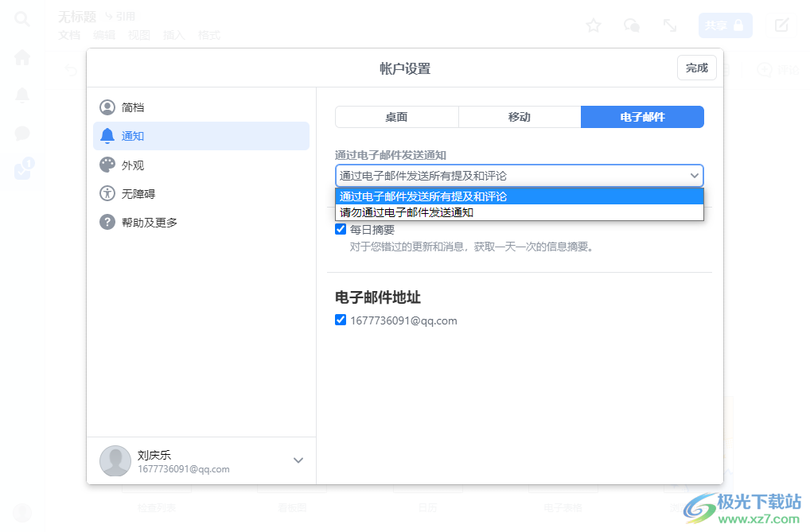
Task: Switch to the 桌面 tab
Action: click(397, 117)
